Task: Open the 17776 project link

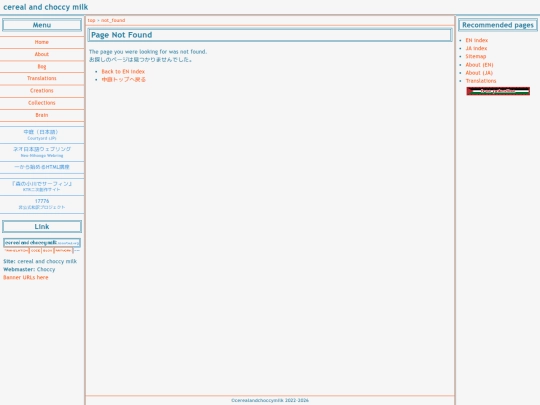Action: pos(42,204)
